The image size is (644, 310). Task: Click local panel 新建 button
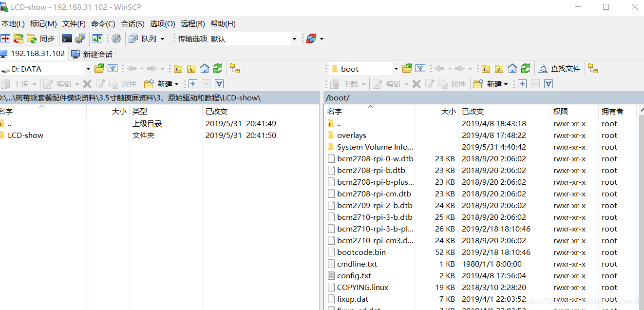pos(162,84)
